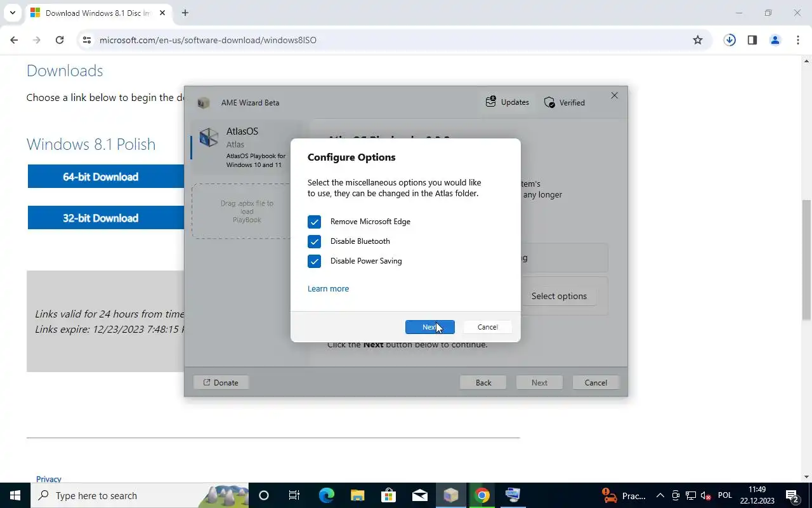Open the Learn more link

point(328,288)
